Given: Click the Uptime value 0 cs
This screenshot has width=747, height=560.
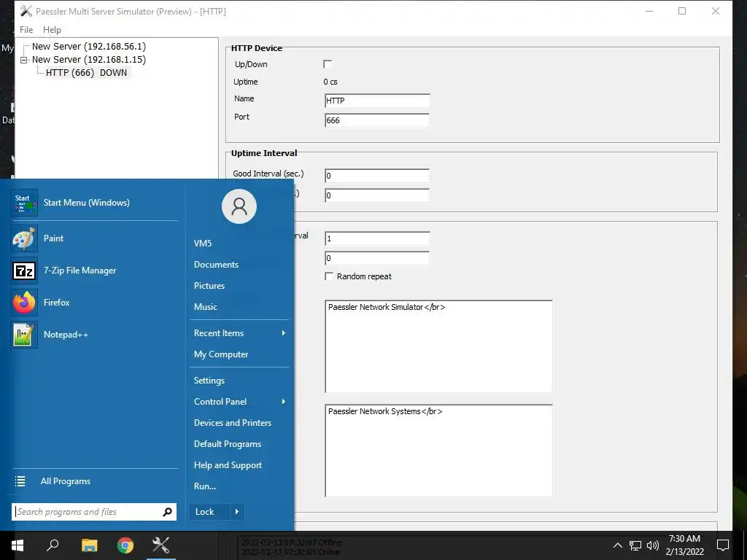Looking at the screenshot, I should (x=330, y=82).
